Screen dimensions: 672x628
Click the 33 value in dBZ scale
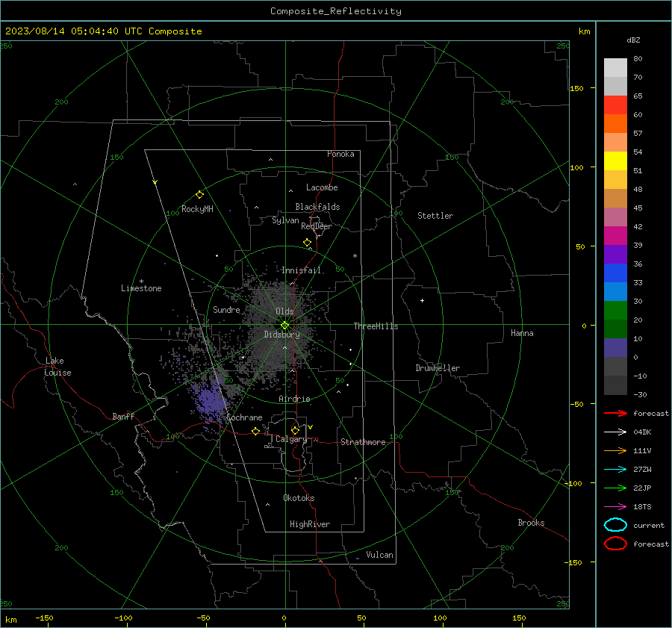(638, 282)
